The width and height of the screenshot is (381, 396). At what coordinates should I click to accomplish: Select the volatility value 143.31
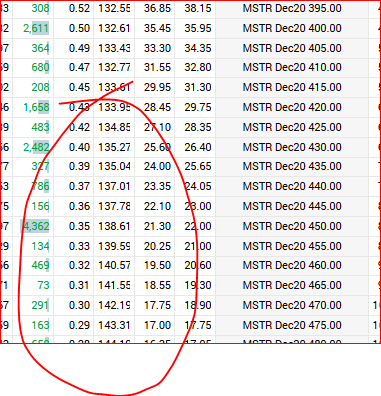(x=114, y=325)
